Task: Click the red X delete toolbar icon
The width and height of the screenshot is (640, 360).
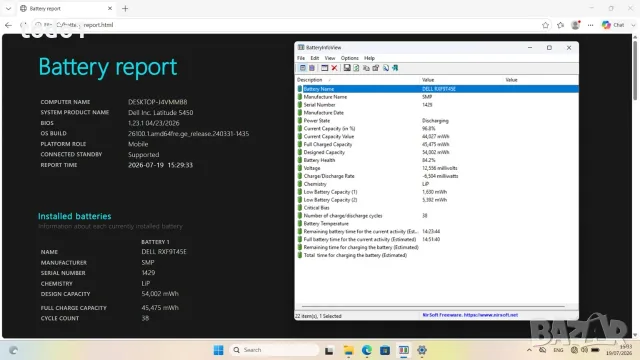Action: [334, 68]
